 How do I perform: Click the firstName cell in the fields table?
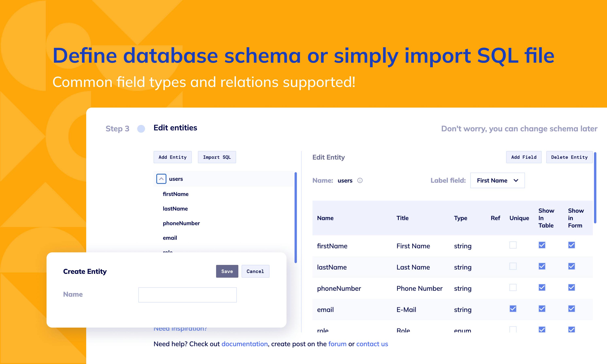click(332, 246)
